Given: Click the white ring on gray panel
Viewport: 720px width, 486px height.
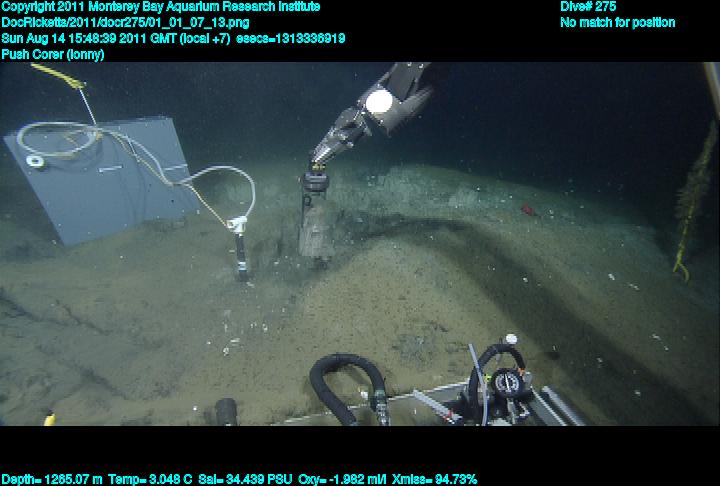Looking at the screenshot, I should tap(35, 161).
